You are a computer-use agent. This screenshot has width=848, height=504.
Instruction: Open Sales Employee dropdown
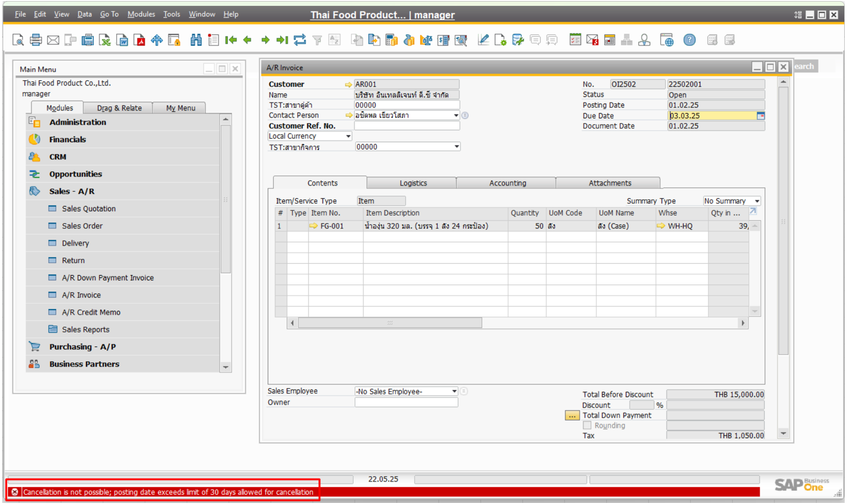(x=454, y=391)
